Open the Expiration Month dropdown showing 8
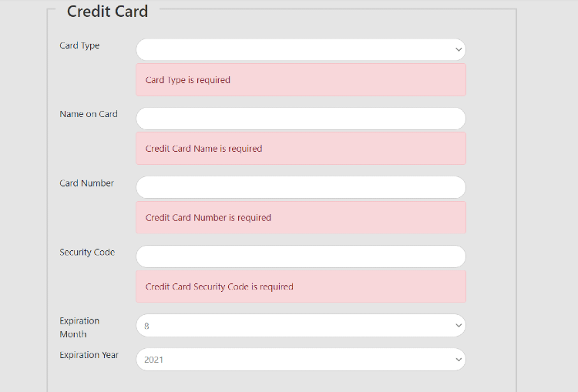The image size is (578, 392). tap(301, 325)
